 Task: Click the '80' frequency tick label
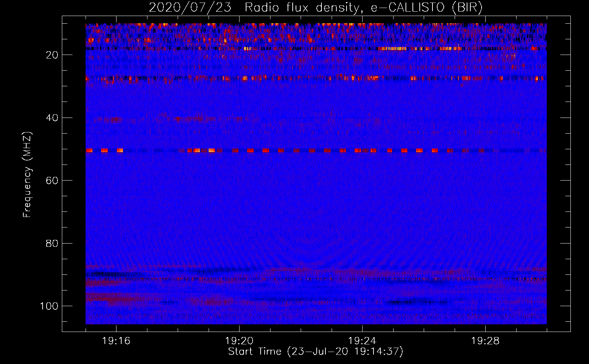pos(52,244)
